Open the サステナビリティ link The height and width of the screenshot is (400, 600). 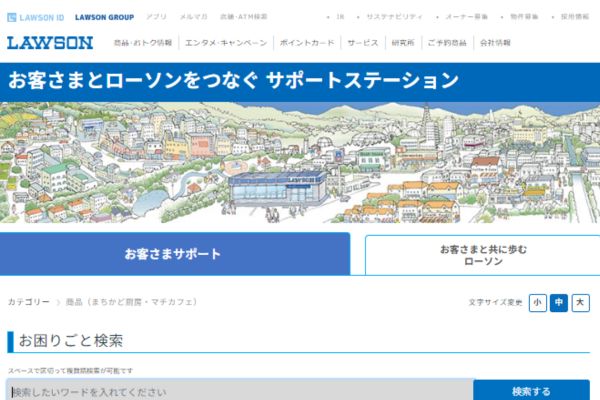click(393, 17)
